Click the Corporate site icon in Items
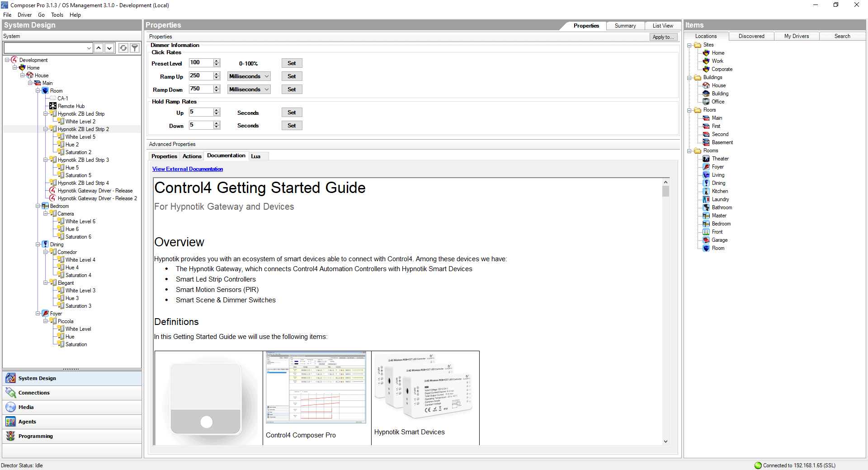Screen dimensions: 868x470 coord(706,69)
